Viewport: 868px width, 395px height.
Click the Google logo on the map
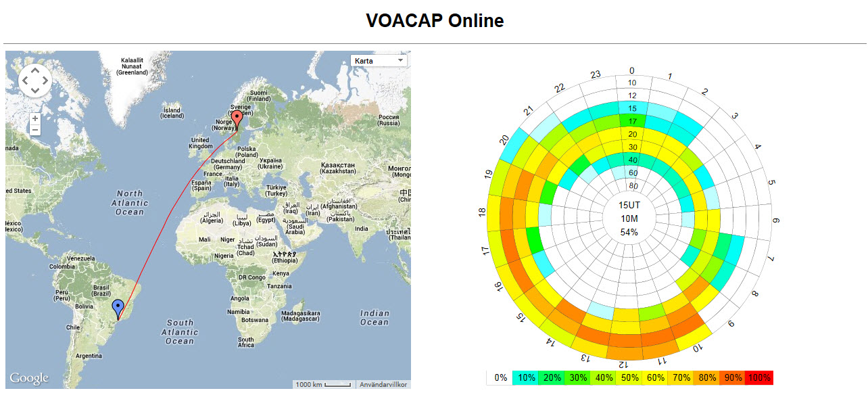[28, 378]
